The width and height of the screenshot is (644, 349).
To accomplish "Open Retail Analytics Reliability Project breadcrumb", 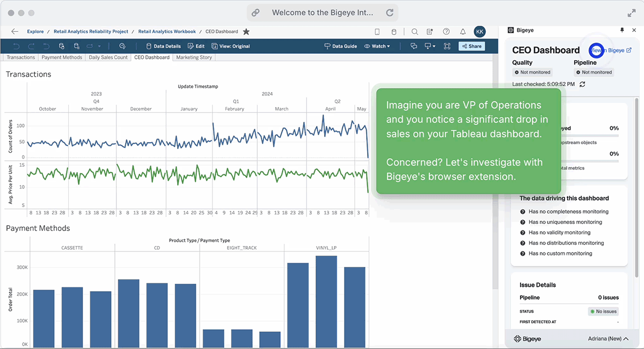I will pos(91,32).
